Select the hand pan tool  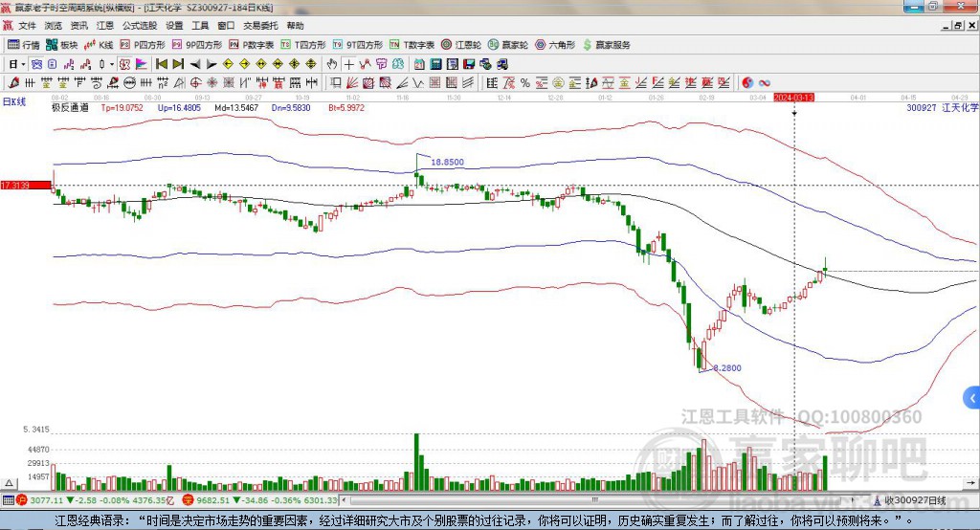[x=332, y=64]
